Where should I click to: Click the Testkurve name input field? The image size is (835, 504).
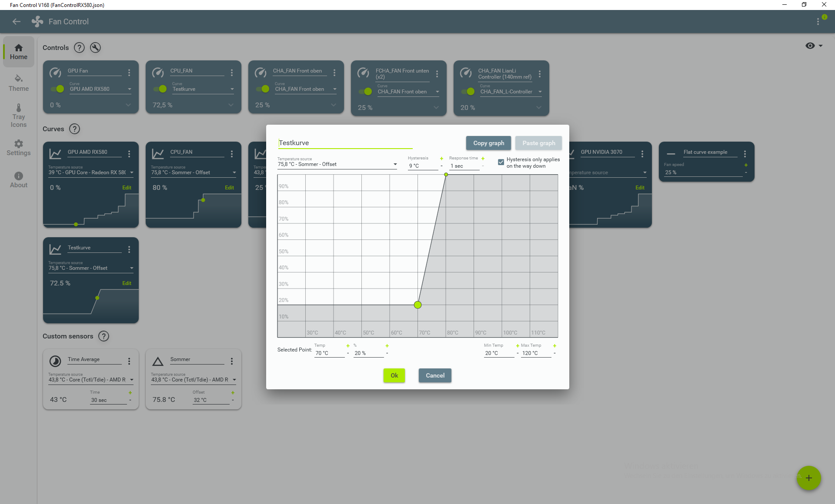[x=345, y=143]
